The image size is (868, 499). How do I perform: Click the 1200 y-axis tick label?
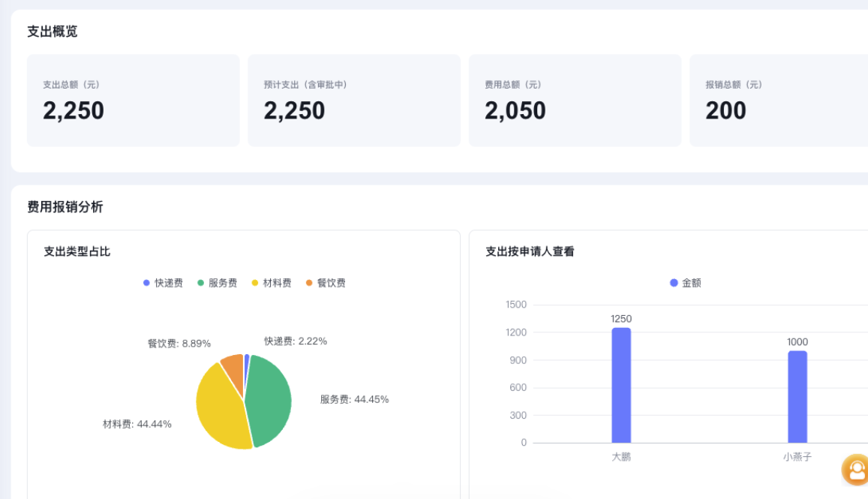516,332
